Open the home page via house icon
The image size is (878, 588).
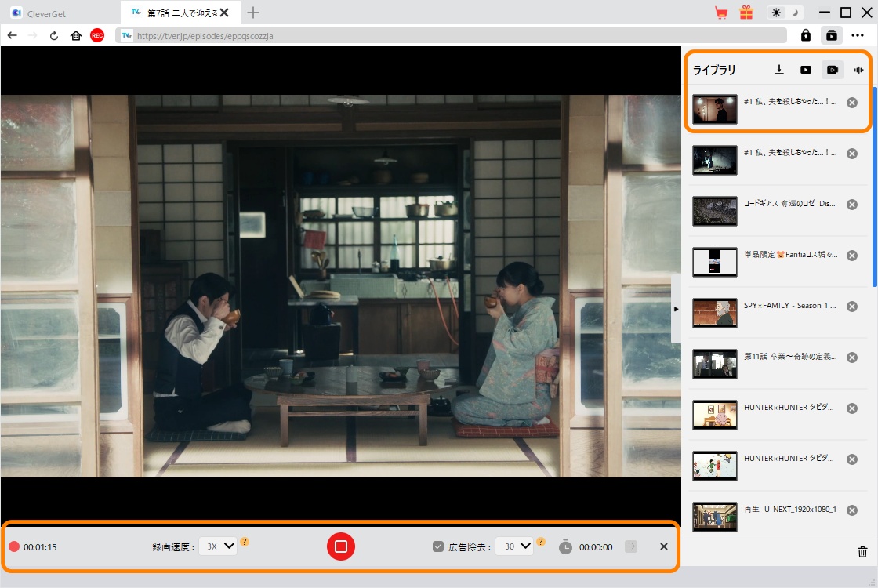[75, 36]
